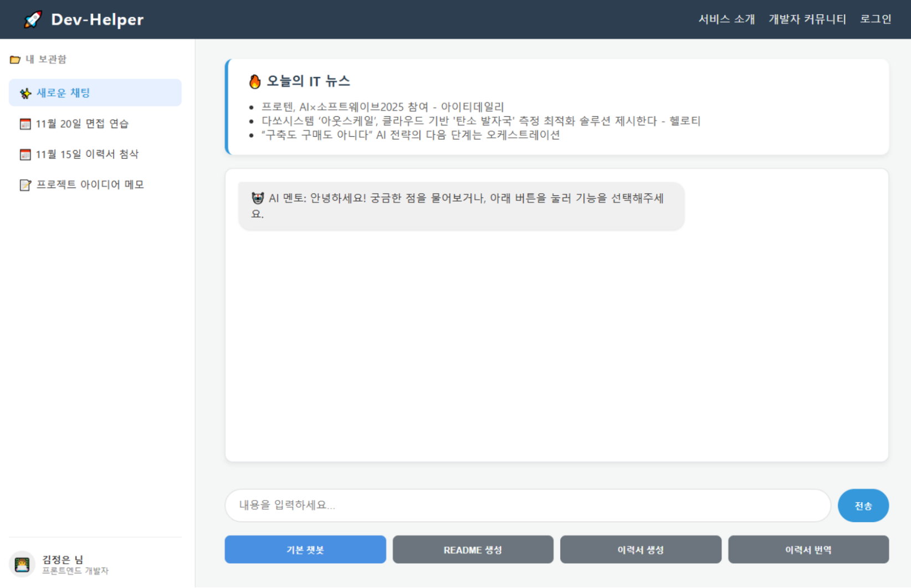
Task: Open 서비스 소개 menu
Action: [x=726, y=19]
